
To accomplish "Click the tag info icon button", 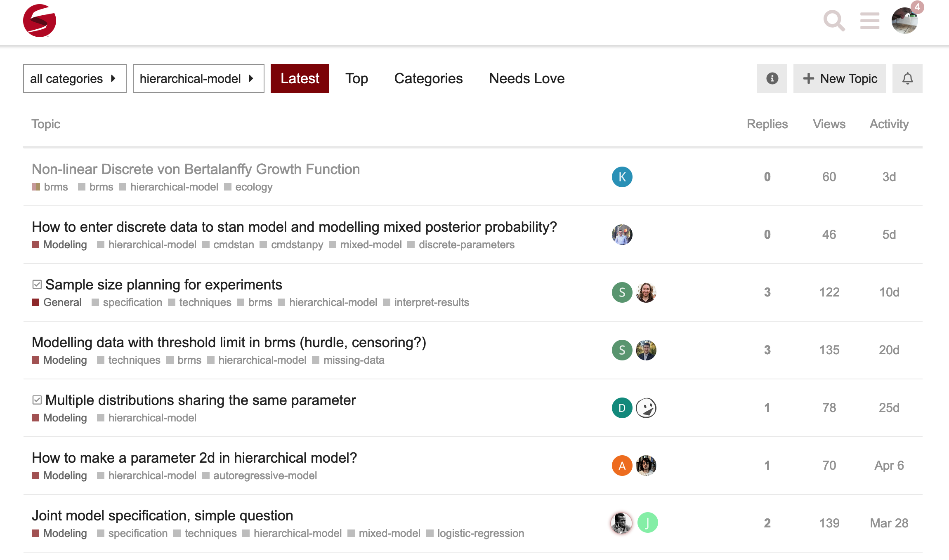I will 772,78.
